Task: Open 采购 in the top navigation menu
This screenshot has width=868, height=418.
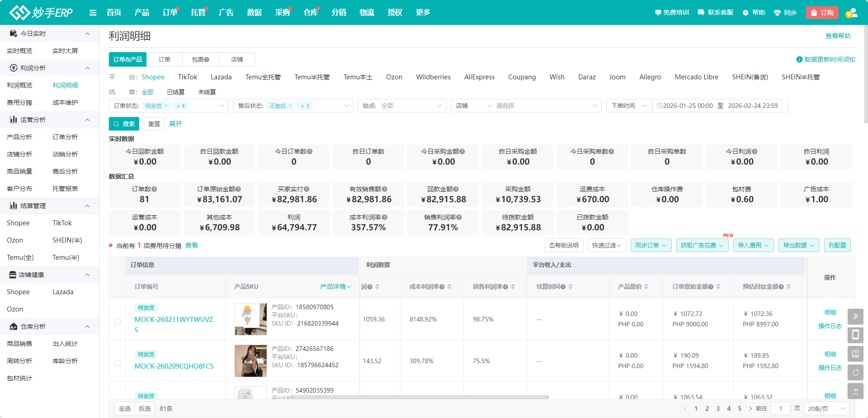Action: (x=282, y=13)
